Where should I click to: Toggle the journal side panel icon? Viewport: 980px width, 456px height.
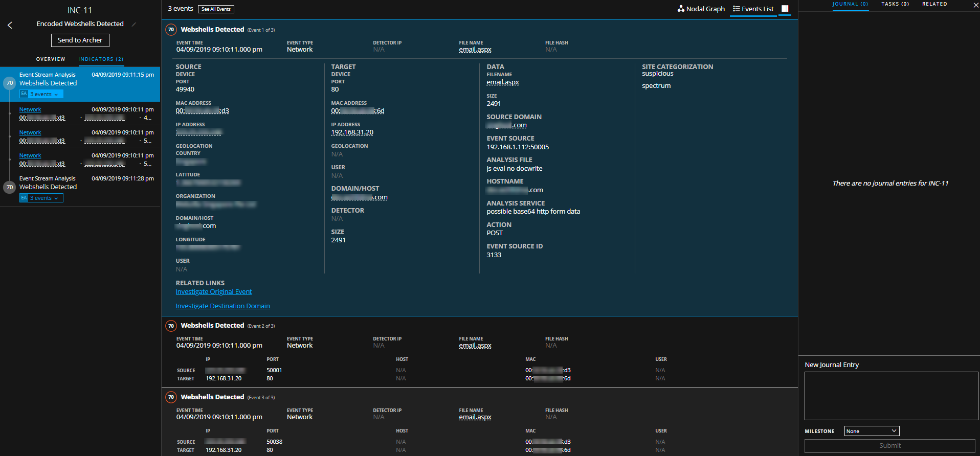click(785, 9)
